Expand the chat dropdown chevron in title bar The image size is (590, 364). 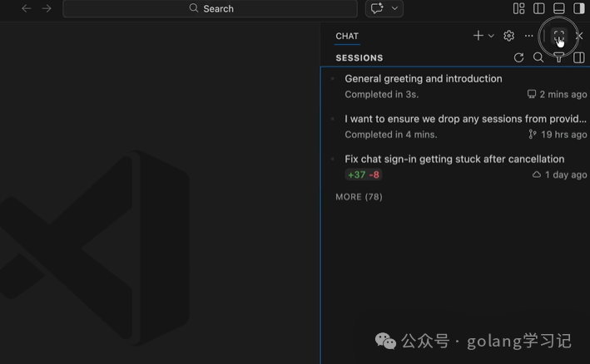pos(394,8)
